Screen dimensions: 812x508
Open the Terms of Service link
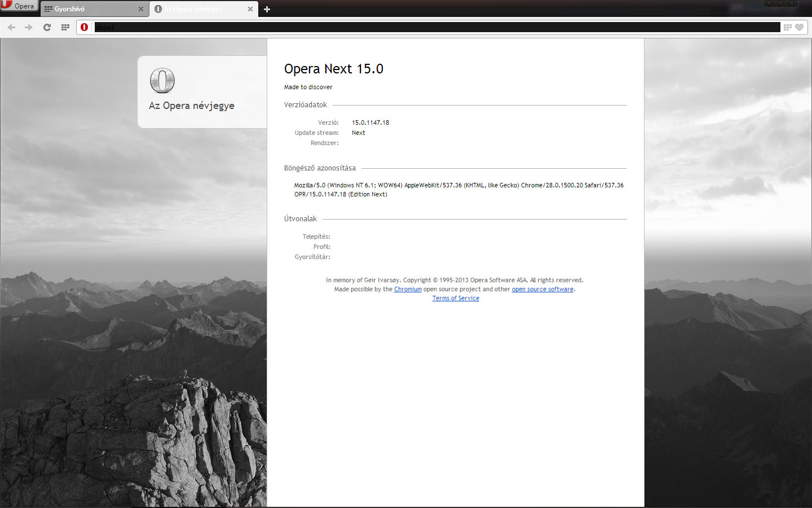point(456,298)
